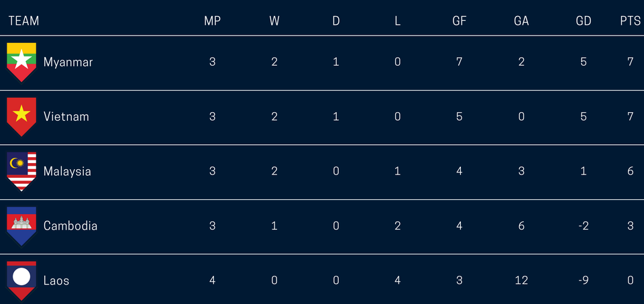
Task: Click the GA column header
Action: [x=521, y=21]
